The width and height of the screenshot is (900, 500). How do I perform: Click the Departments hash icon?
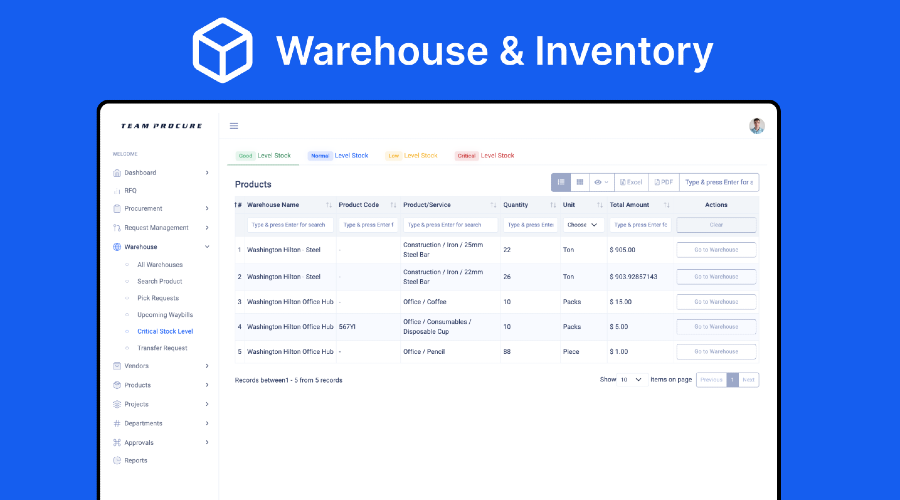[117, 423]
